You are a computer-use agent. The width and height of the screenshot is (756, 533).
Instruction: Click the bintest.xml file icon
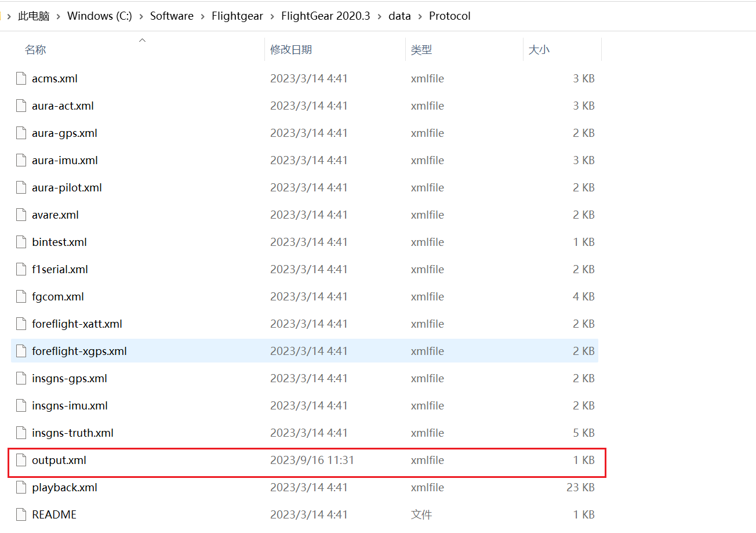pos(20,242)
